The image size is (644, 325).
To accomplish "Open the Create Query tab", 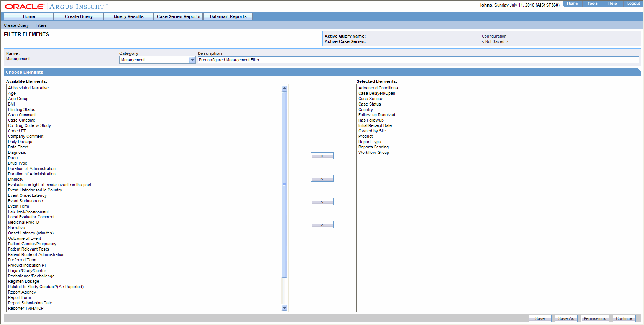I will pyautogui.click(x=79, y=16).
